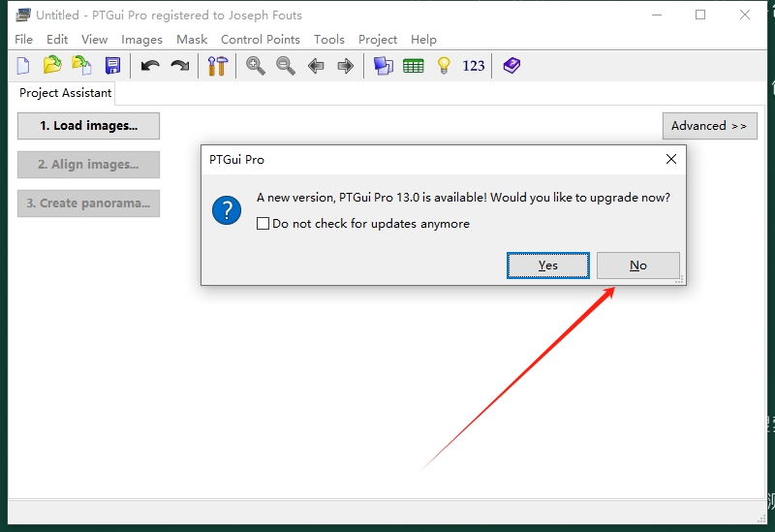The width and height of the screenshot is (775, 532).
Task: Click the Undo arrow icon
Action: pos(150,66)
